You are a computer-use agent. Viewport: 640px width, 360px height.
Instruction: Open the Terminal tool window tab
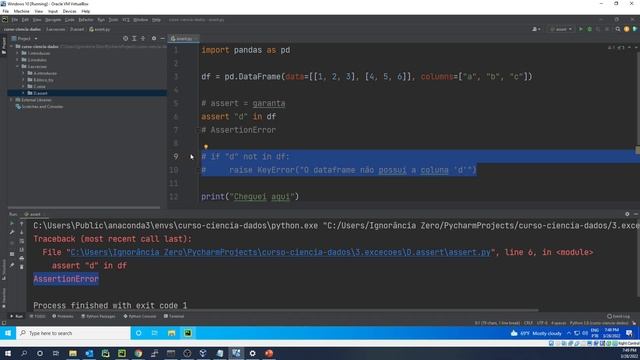(174, 316)
